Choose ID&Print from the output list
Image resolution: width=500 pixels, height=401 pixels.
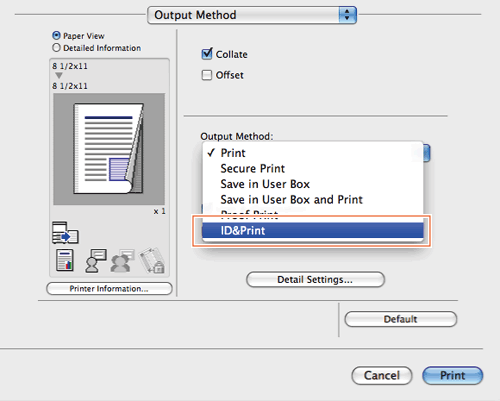click(313, 230)
